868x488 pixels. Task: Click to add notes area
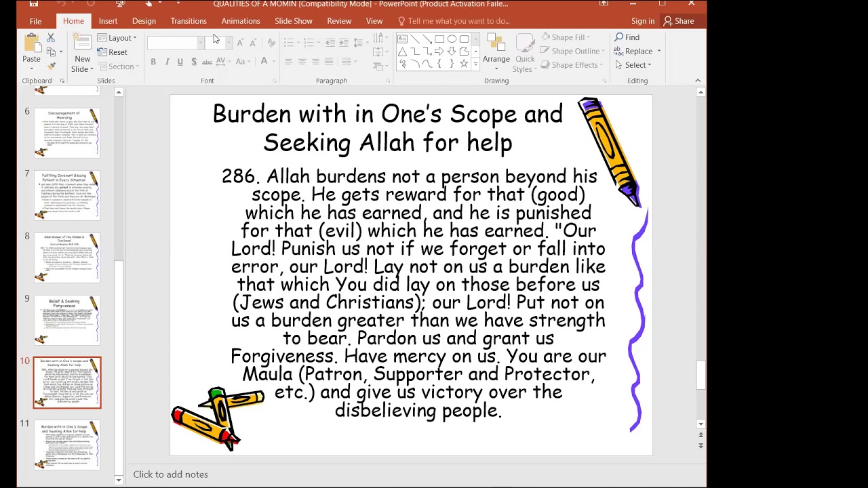tap(171, 474)
